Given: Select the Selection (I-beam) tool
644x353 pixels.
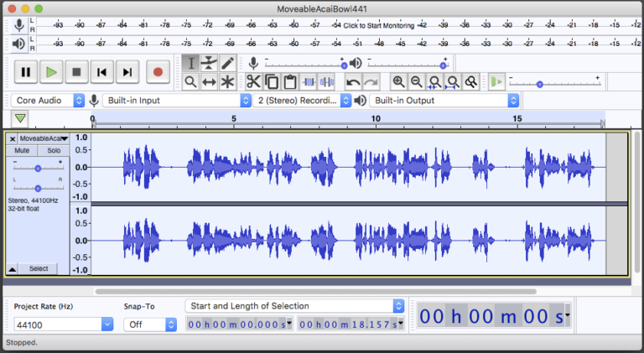Looking at the screenshot, I should (x=191, y=63).
